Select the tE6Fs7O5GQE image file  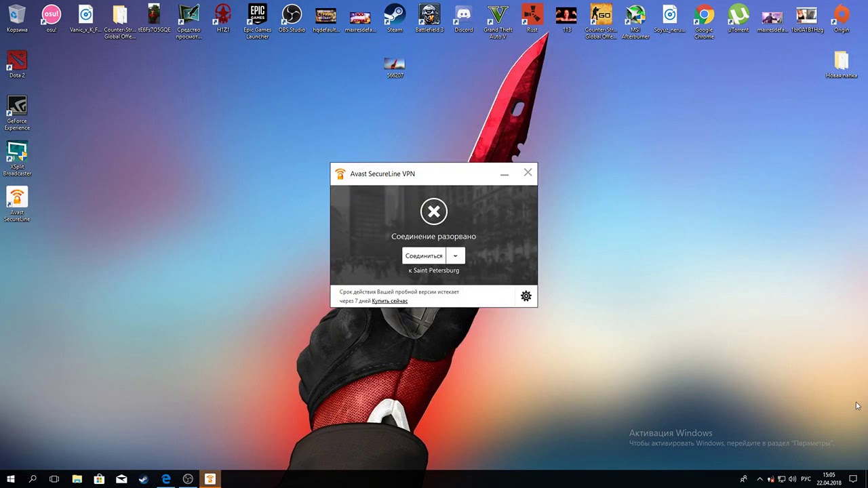coord(155,19)
